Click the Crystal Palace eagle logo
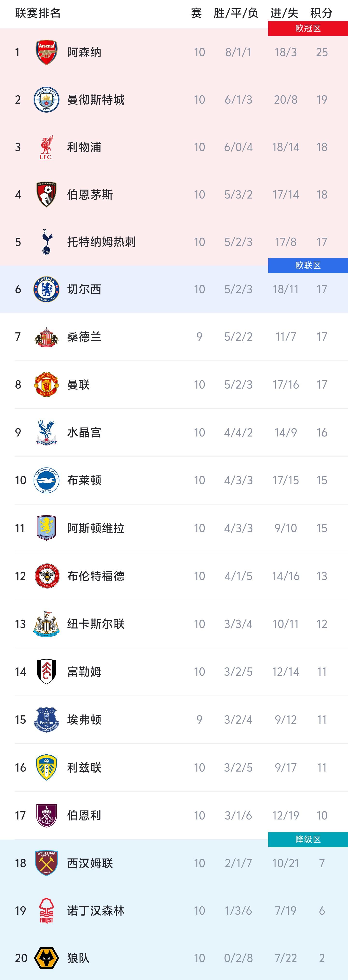This screenshot has height=980, width=348. coord(46,432)
